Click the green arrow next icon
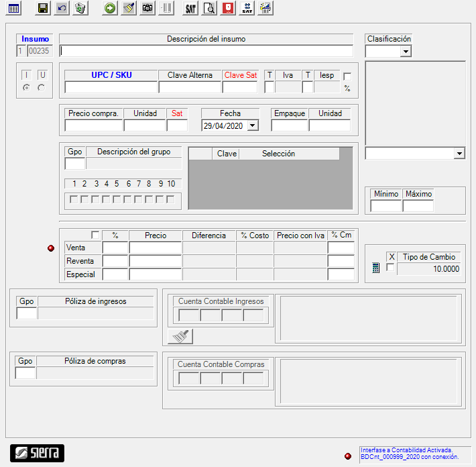 [111, 8]
